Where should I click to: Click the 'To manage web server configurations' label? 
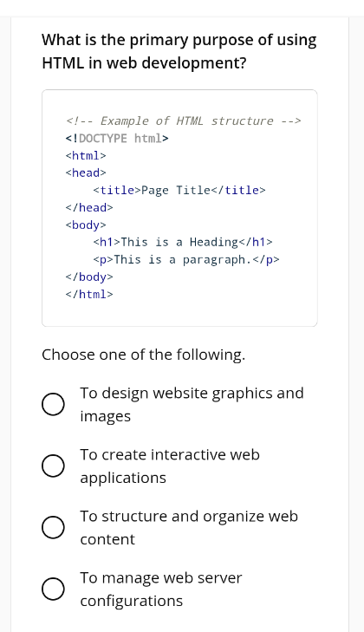coord(161,590)
